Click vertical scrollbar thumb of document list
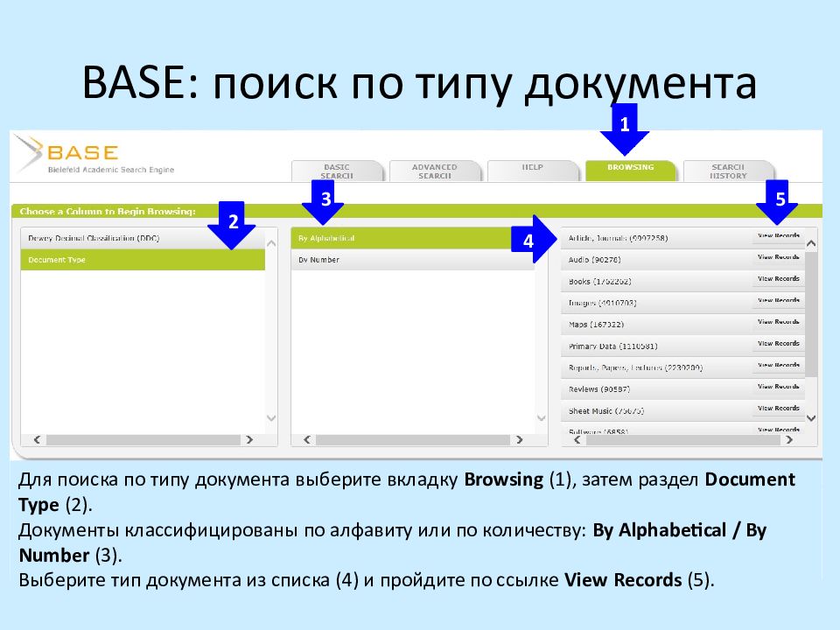This screenshot has height=630, width=840. point(812,314)
